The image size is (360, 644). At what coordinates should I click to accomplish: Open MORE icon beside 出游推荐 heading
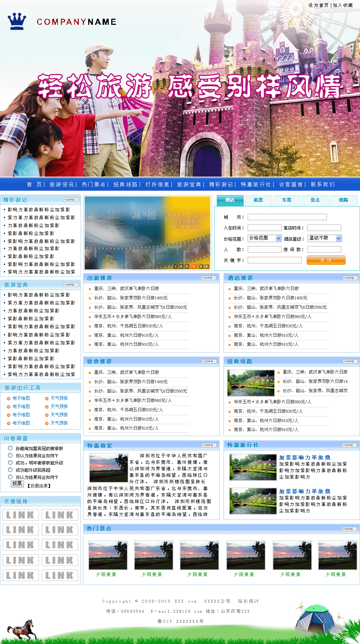208,278
